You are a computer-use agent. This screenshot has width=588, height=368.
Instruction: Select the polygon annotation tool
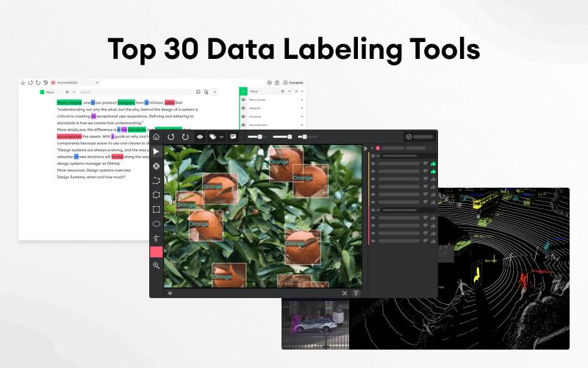pos(156,195)
